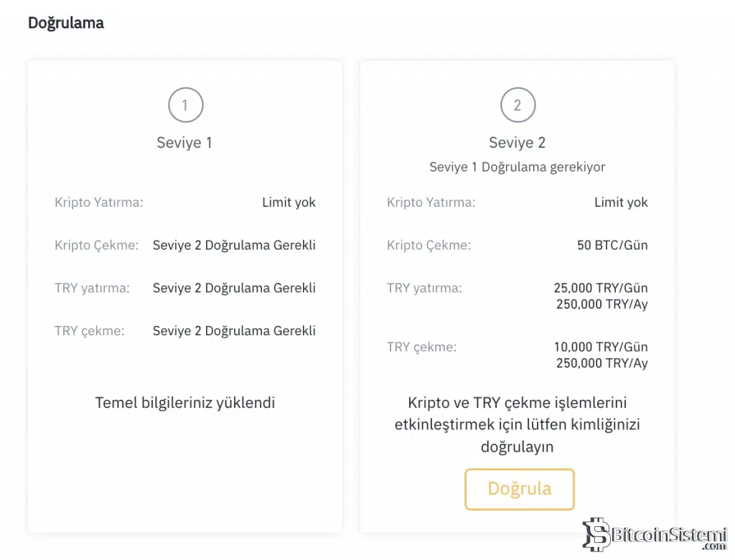Click the Doğrula verification button
Screen dimensions: 735x560
tap(519, 489)
